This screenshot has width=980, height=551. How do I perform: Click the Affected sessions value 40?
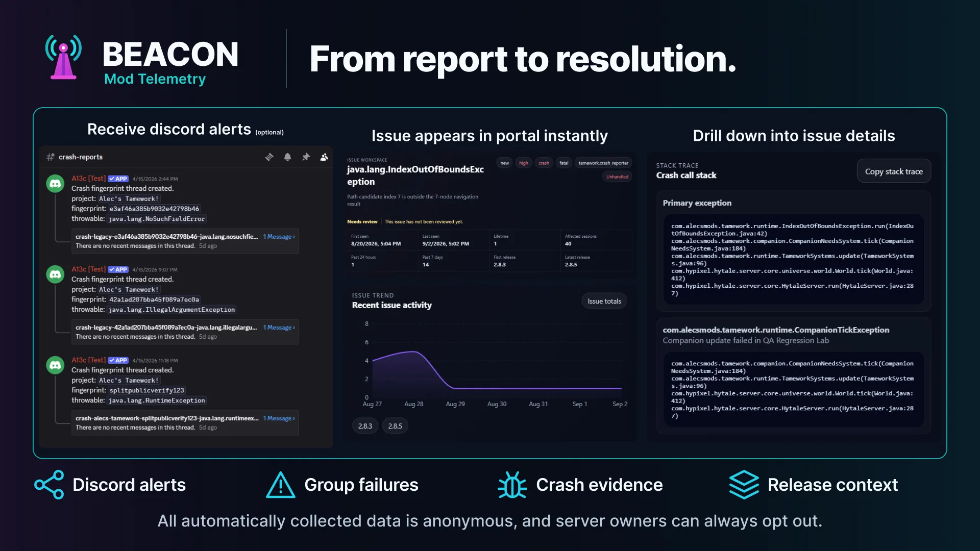pos(568,244)
